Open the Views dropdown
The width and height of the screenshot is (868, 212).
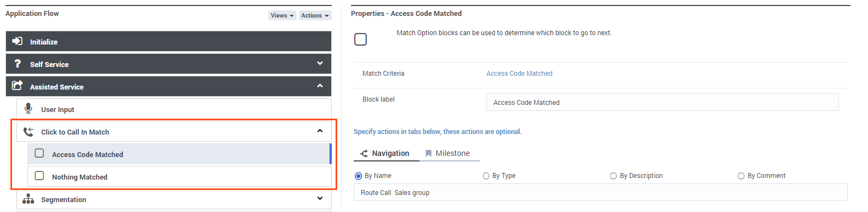pyautogui.click(x=282, y=15)
